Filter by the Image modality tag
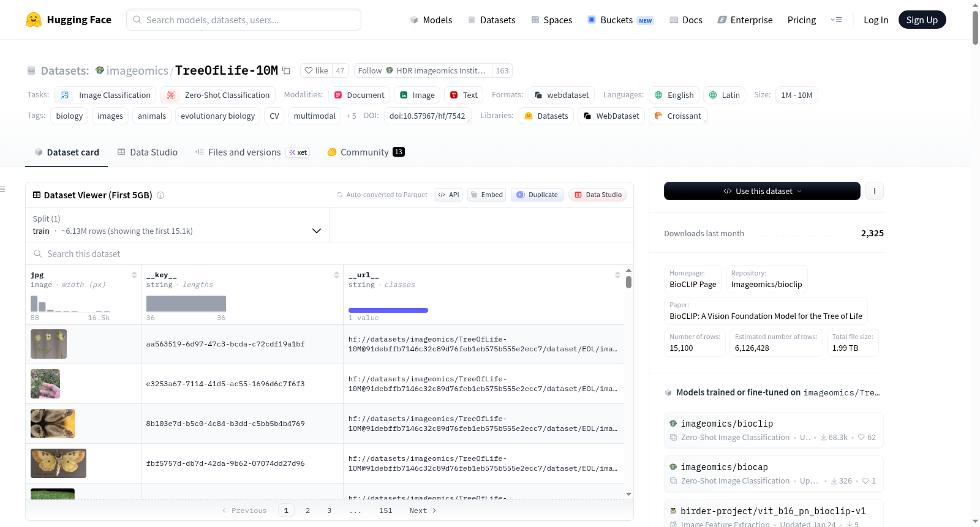This screenshot has width=980, height=527. (417, 95)
